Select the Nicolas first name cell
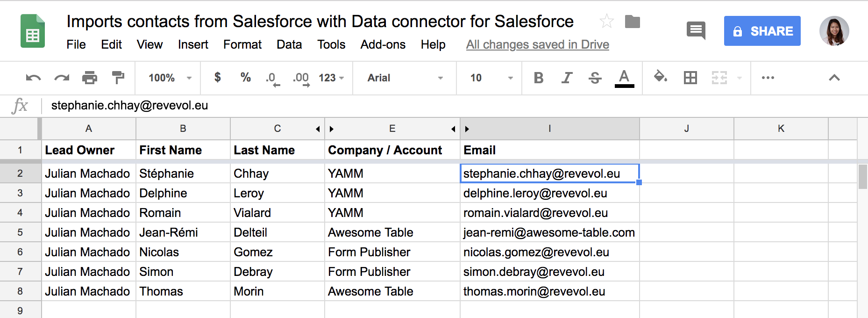This screenshot has height=318, width=868. tap(183, 252)
